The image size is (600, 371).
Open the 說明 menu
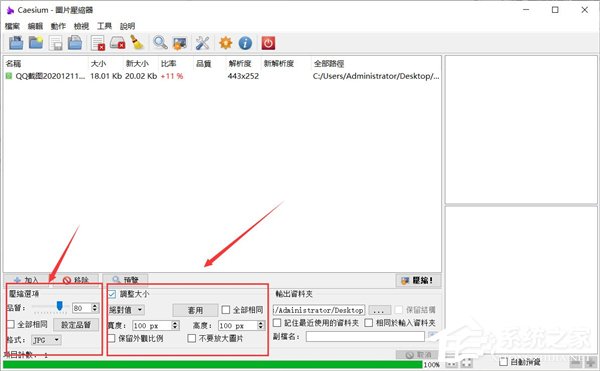[x=127, y=26]
